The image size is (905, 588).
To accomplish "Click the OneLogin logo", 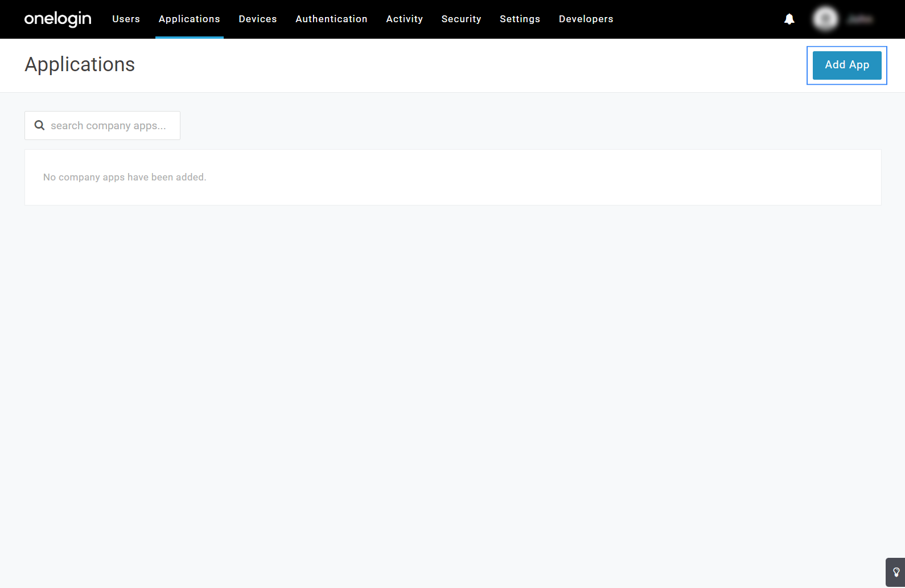I will coord(57,19).
